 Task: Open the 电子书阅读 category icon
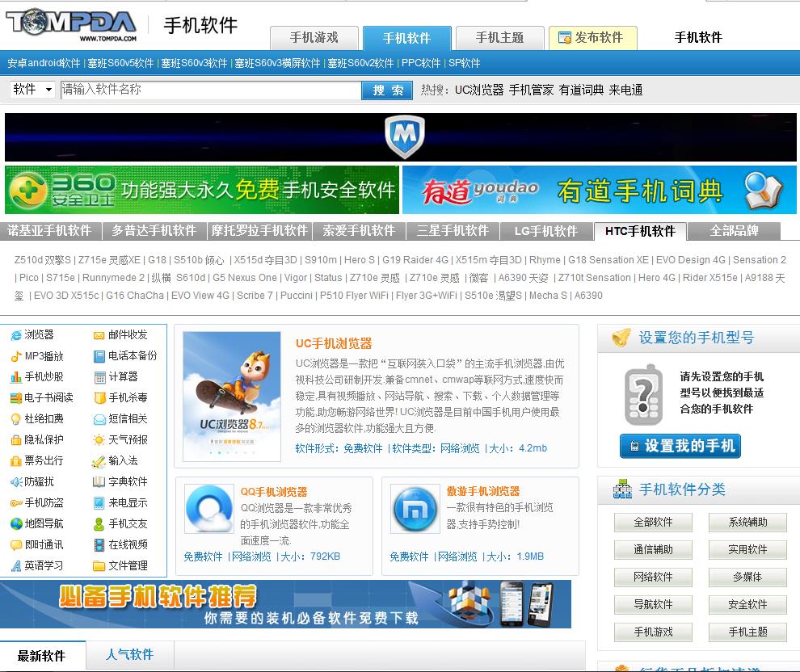point(16,398)
